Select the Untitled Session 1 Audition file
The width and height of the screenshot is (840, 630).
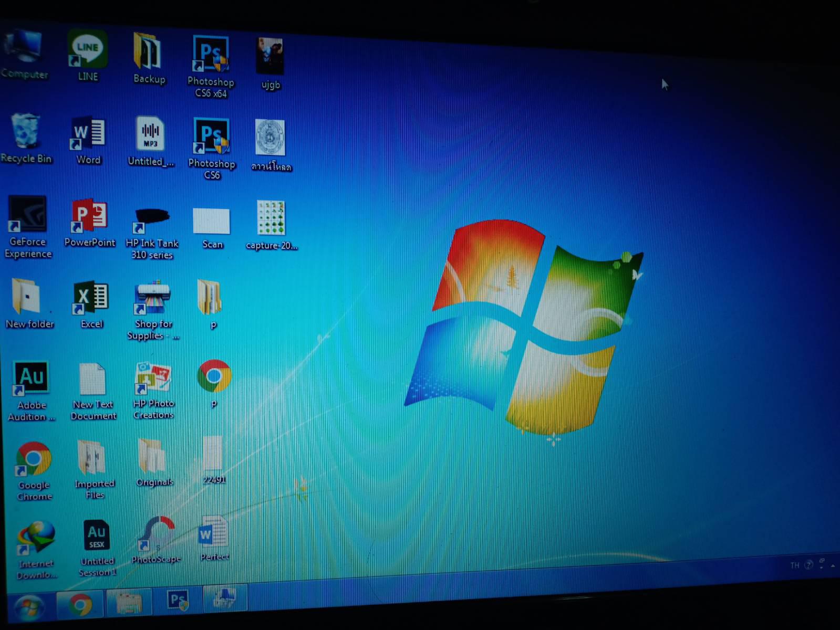[97, 548]
